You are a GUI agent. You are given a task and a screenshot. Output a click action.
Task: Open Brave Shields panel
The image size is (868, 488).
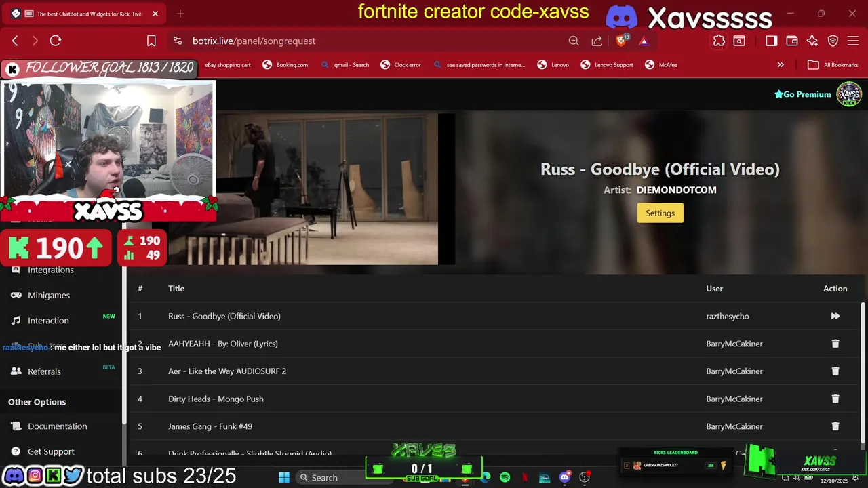click(620, 41)
